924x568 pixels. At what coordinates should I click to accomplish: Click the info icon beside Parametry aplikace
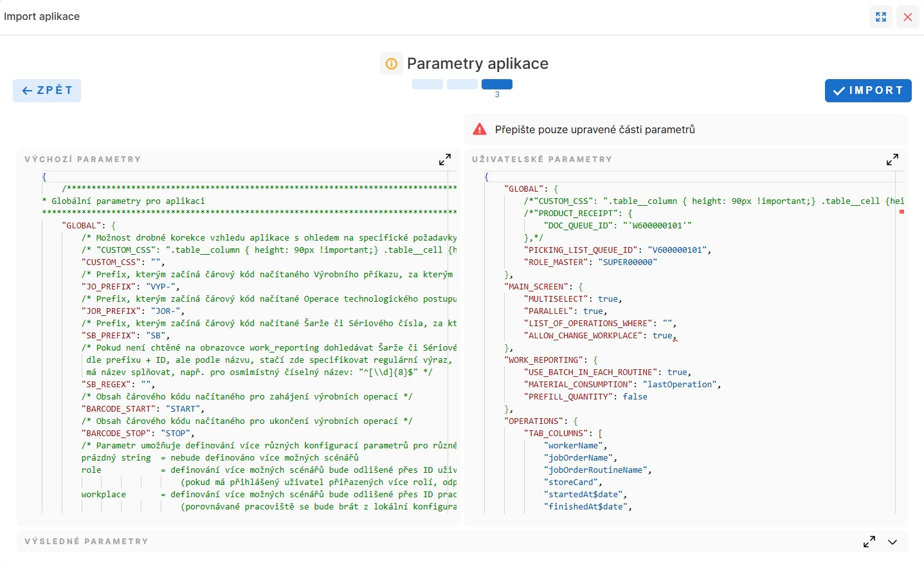pos(392,64)
